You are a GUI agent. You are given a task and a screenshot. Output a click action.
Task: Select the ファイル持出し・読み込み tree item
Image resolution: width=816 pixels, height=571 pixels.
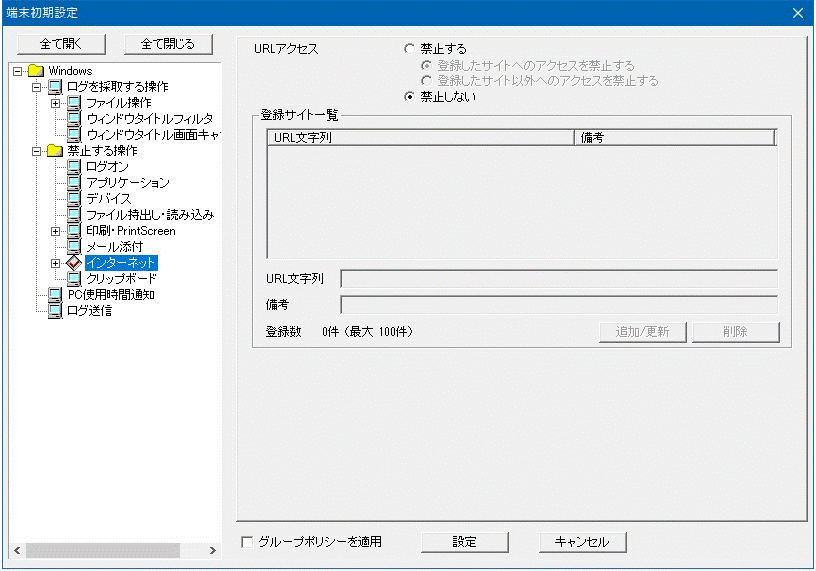[150, 215]
